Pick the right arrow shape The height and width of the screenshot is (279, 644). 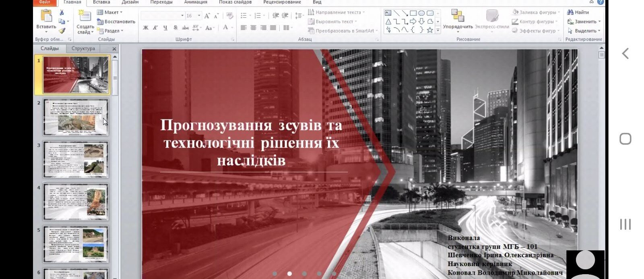413,21
